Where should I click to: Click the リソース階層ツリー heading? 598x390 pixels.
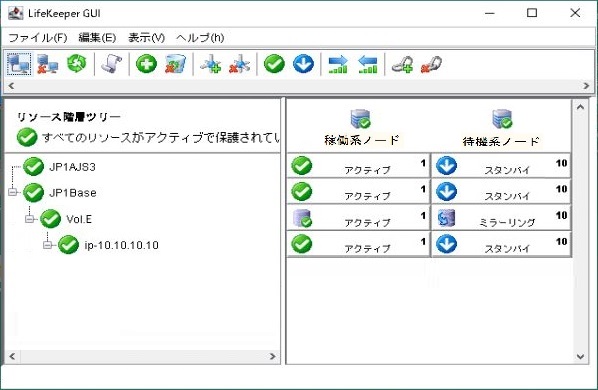point(69,117)
